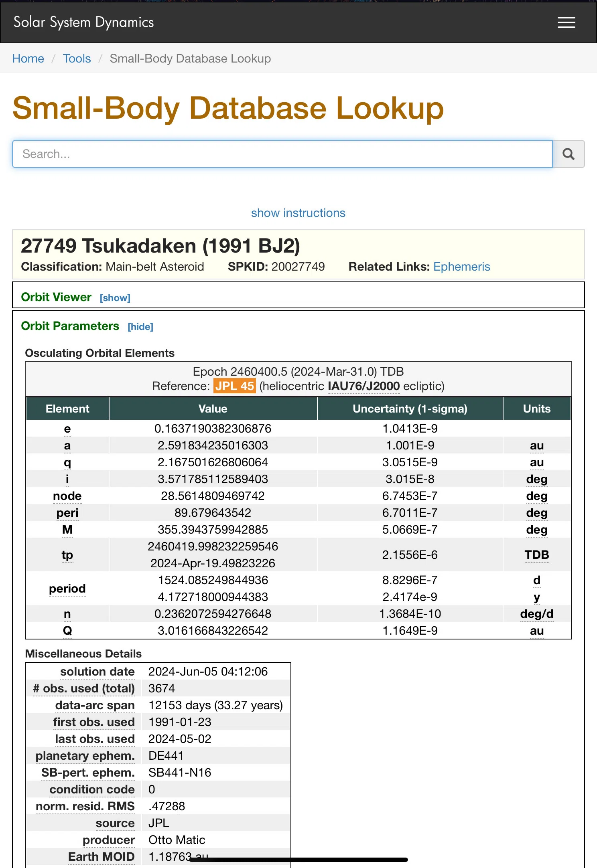Select eccentricity value 0.1637190382306876
Screen dimensions: 597x868
click(213, 429)
